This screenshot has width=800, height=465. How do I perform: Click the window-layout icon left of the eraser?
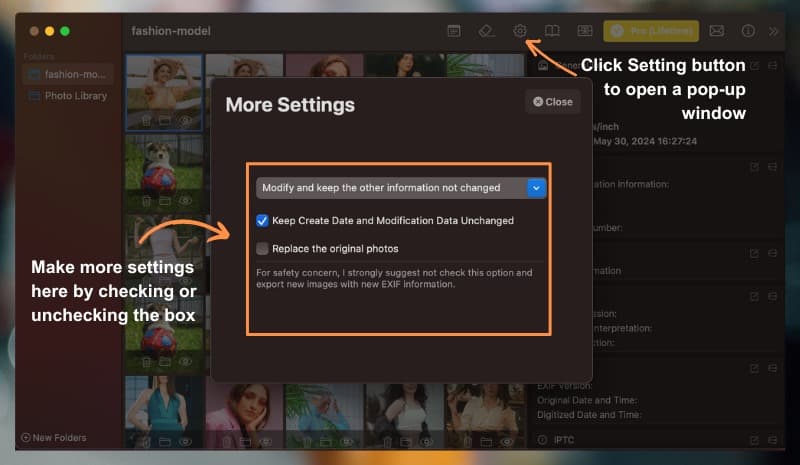point(454,31)
